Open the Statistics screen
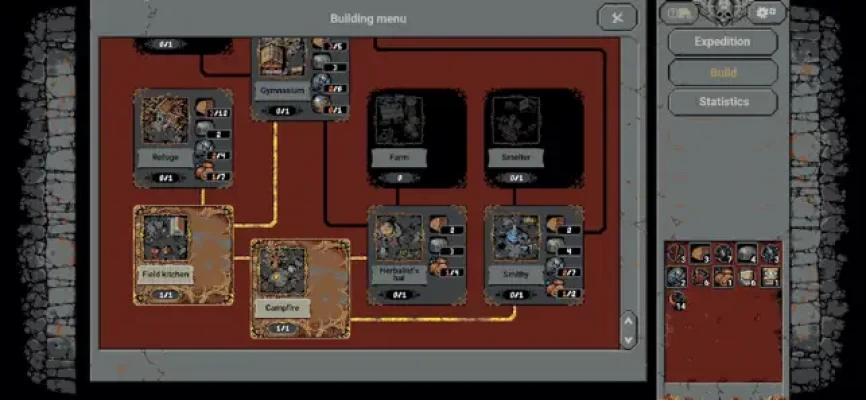This screenshot has width=866, height=400. [x=722, y=101]
